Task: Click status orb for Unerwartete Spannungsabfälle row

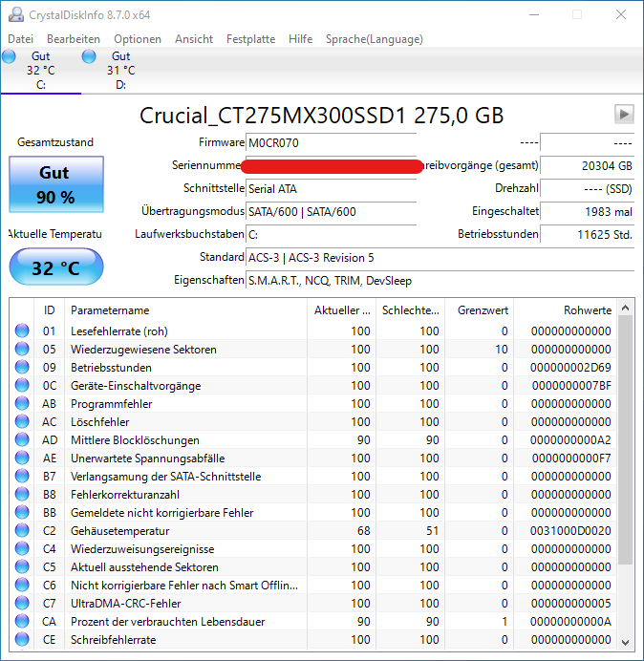Action: [22, 458]
